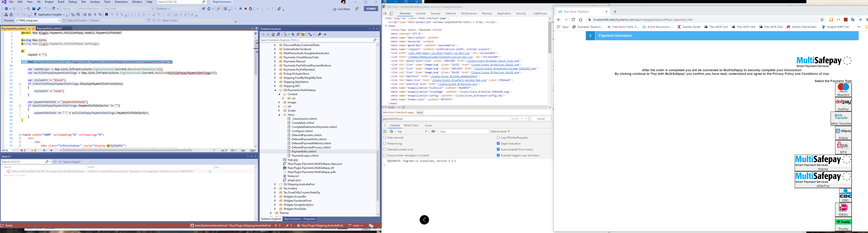Clear the DevTools console
This screenshot has width=868, height=233.
(x=391, y=132)
